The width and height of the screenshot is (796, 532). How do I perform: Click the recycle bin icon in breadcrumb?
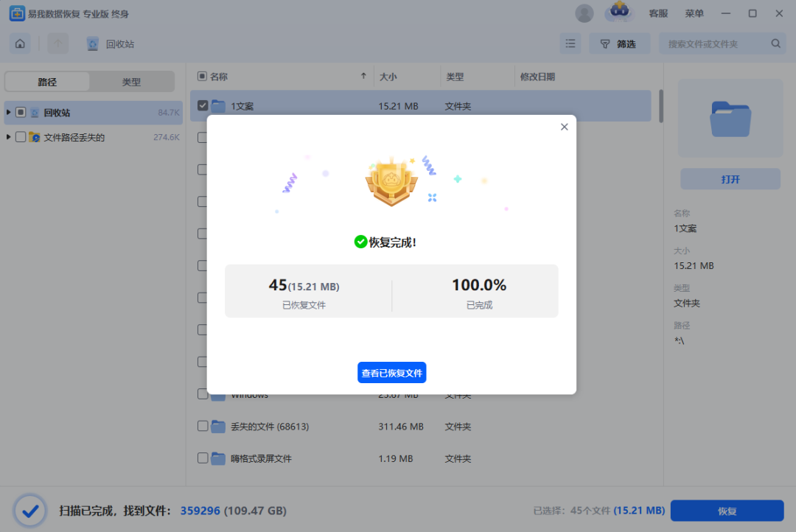(92, 44)
